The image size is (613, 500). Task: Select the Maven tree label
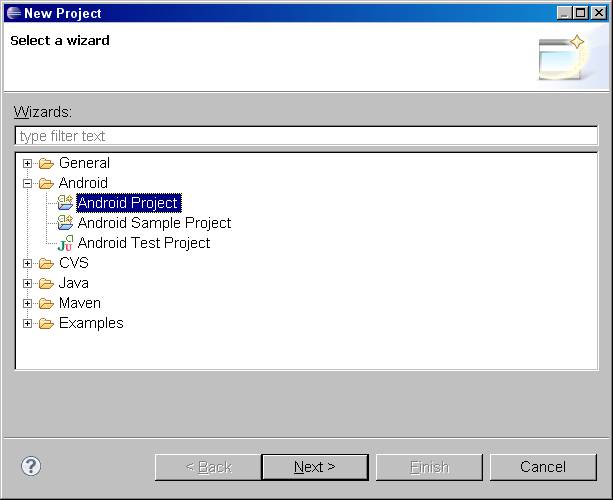pyautogui.click(x=80, y=303)
